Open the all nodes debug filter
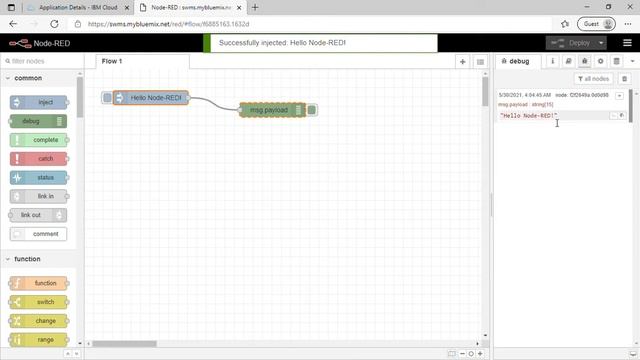 click(593, 79)
